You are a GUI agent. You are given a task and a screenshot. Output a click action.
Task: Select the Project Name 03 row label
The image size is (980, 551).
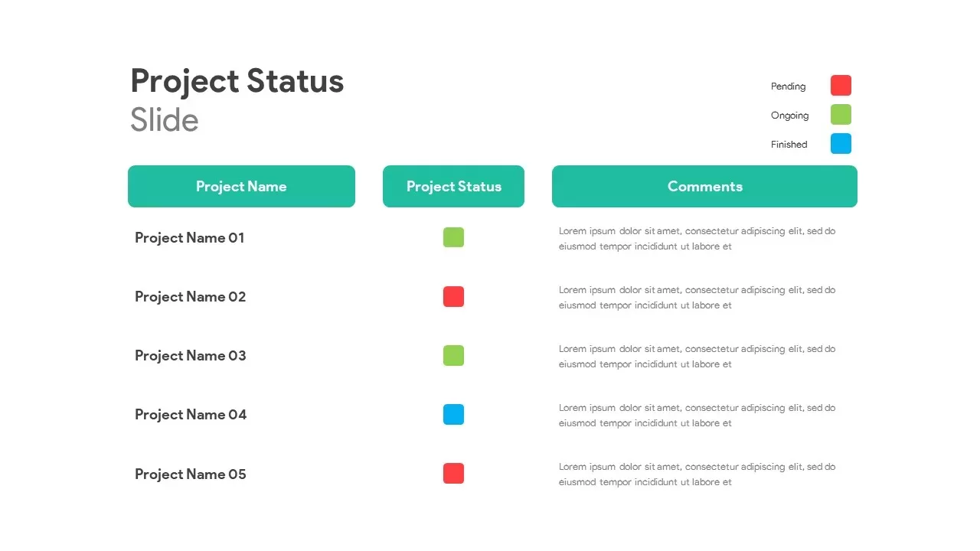(191, 356)
